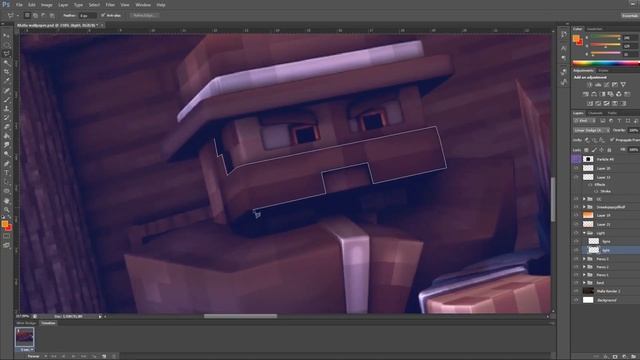Select the Crop tool
Screen dimensions: 640x360
pos(7,72)
